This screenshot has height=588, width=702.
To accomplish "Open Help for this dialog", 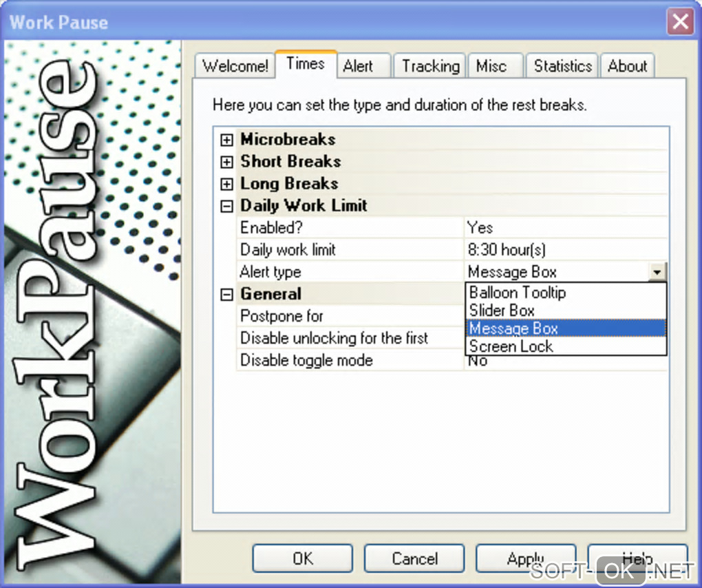I will click(x=637, y=558).
